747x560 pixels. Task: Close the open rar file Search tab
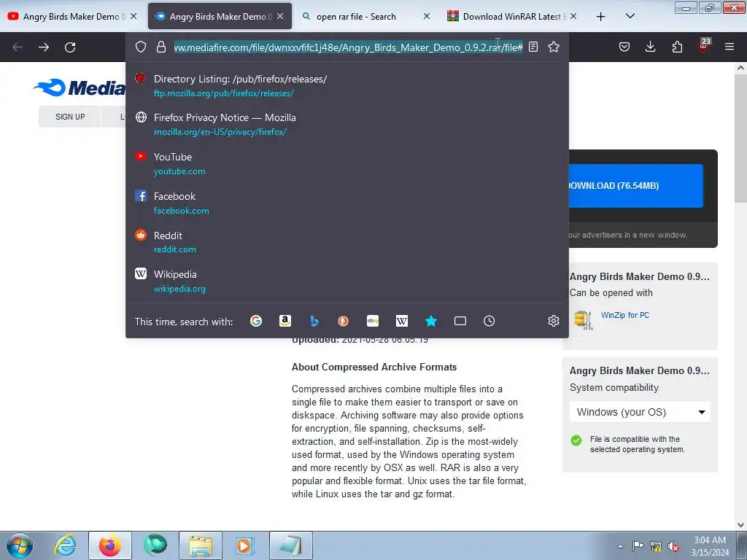click(427, 16)
